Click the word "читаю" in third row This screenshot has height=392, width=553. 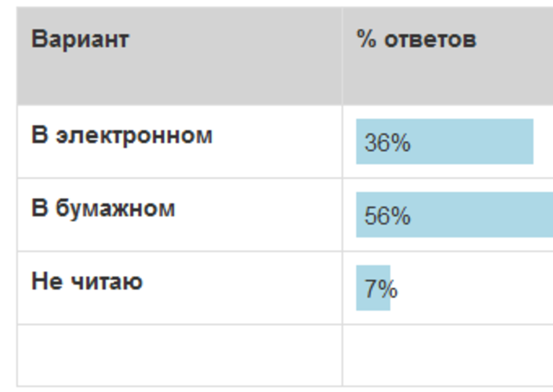point(106,282)
